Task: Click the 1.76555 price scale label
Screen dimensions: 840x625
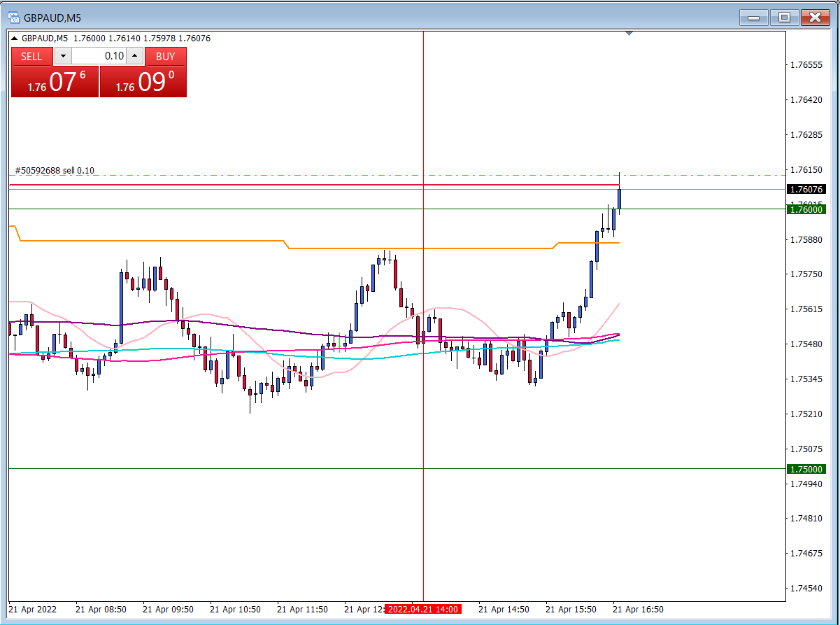Action: click(806, 65)
